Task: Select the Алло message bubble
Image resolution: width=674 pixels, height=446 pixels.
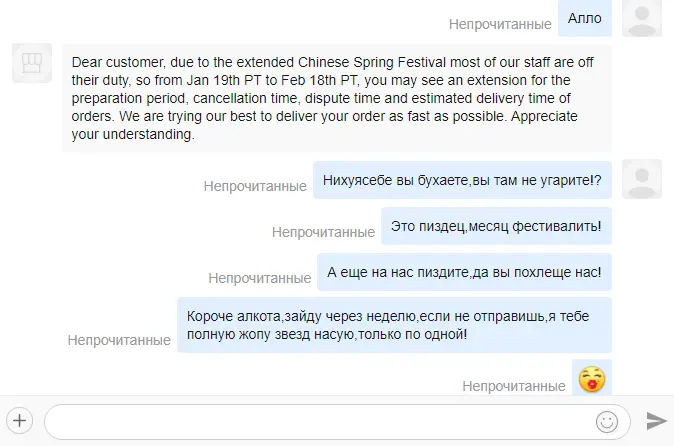Action: 585,18
